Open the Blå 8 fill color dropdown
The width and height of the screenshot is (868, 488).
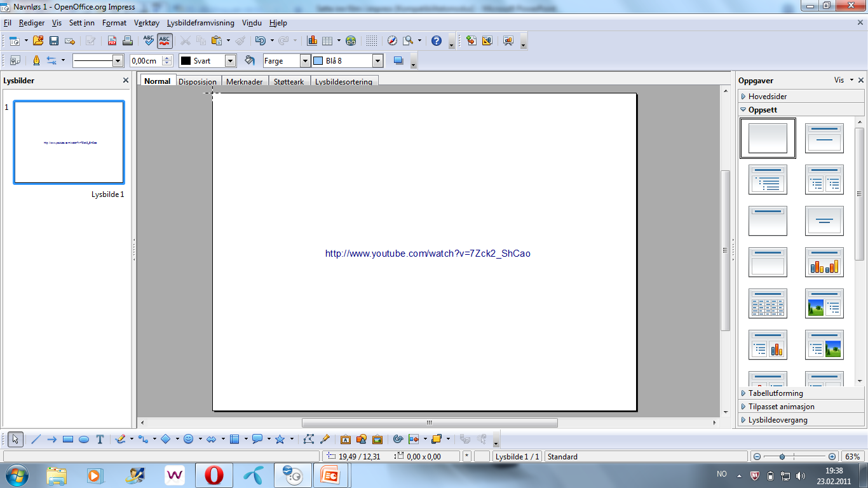[378, 60]
